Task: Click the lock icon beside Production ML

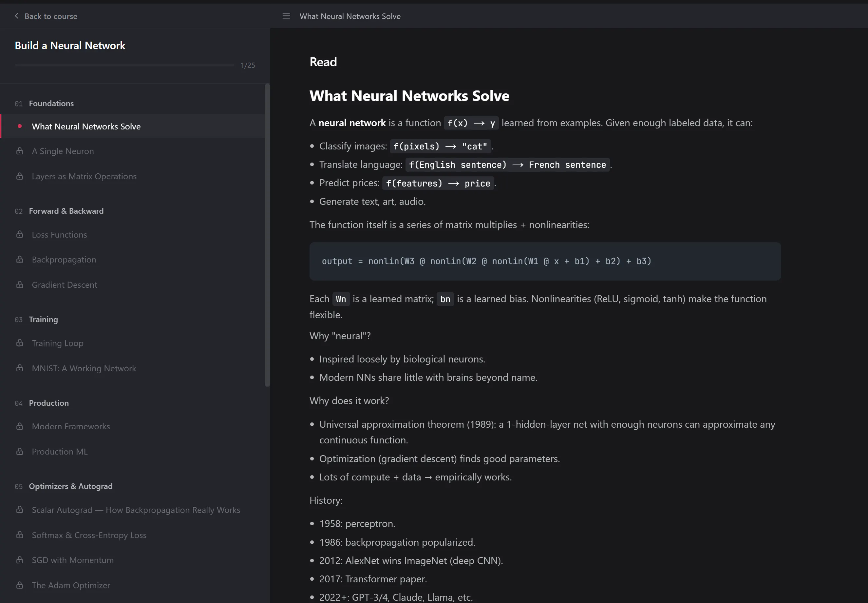Action: click(20, 452)
